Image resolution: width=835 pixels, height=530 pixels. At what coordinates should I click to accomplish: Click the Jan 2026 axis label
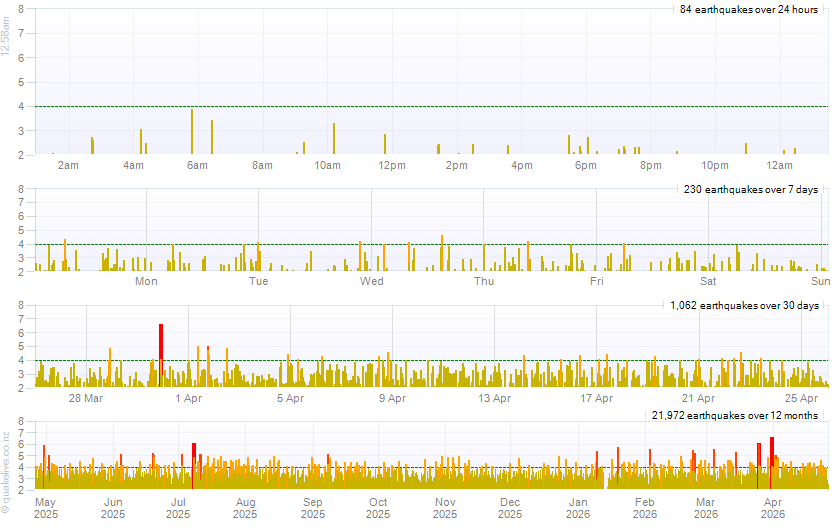click(578, 508)
